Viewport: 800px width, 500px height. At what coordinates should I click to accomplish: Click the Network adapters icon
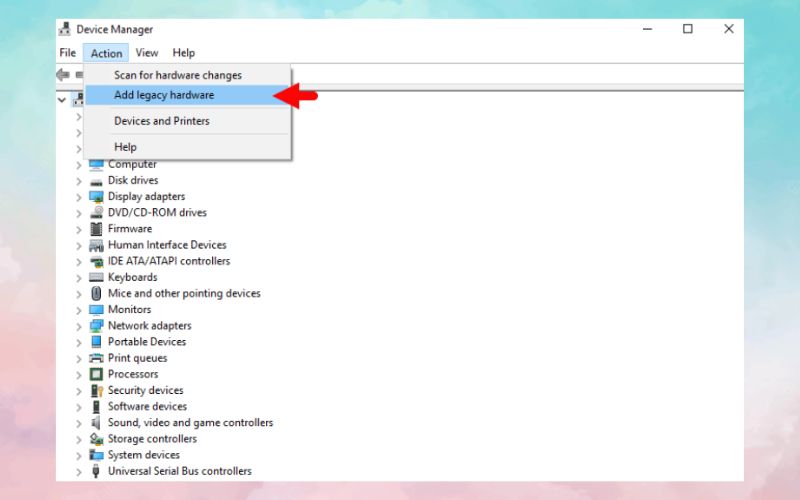(x=96, y=326)
